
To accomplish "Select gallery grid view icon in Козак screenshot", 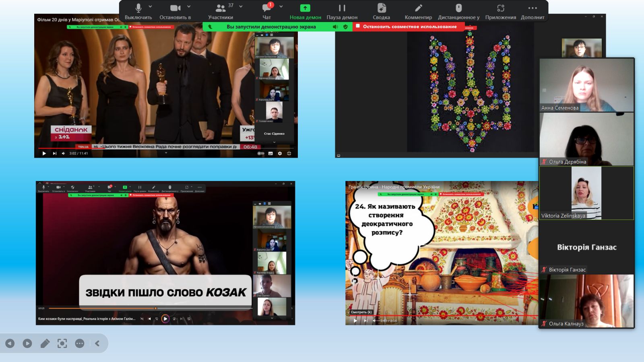I will (x=269, y=204).
